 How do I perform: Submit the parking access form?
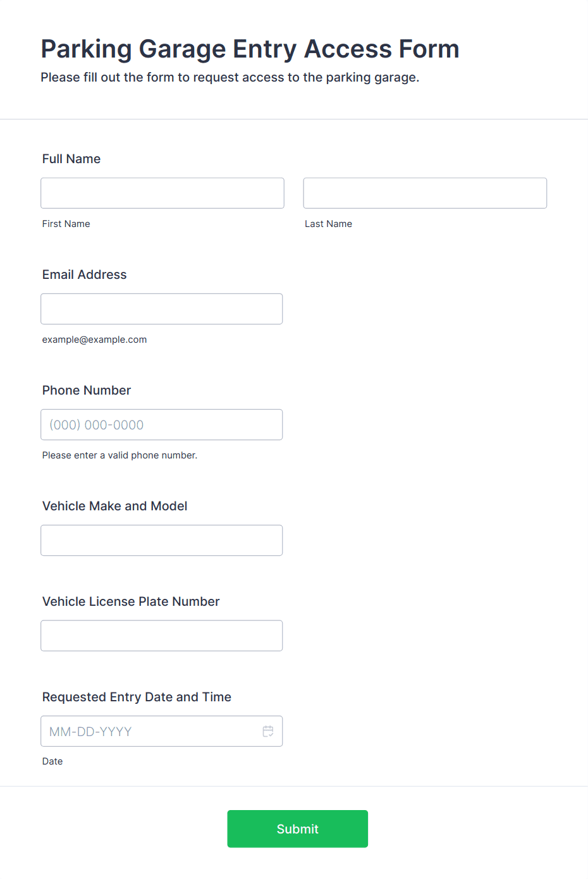[298, 828]
